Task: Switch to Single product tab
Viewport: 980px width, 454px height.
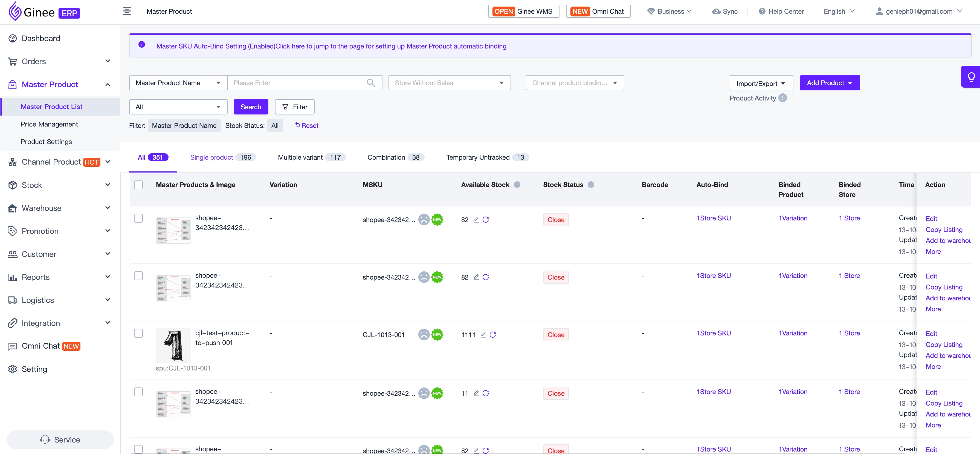Action: click(223, 157)
